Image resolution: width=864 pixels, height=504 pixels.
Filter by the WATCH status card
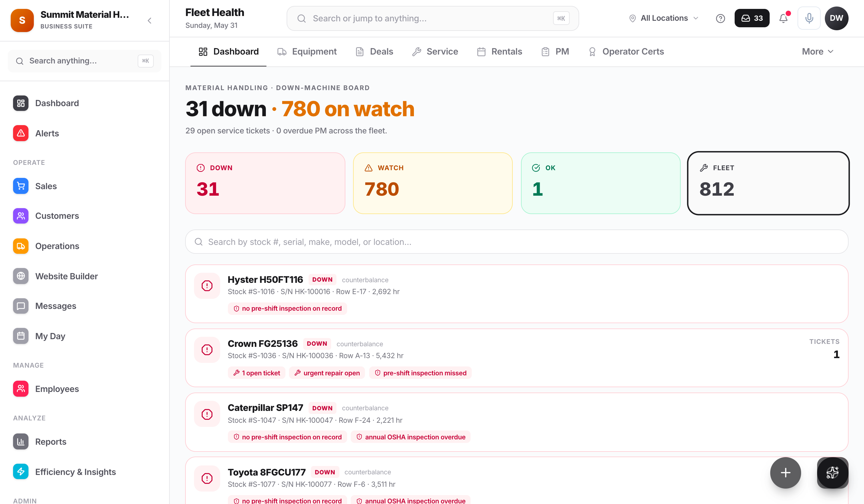click(x=433, y=183)
